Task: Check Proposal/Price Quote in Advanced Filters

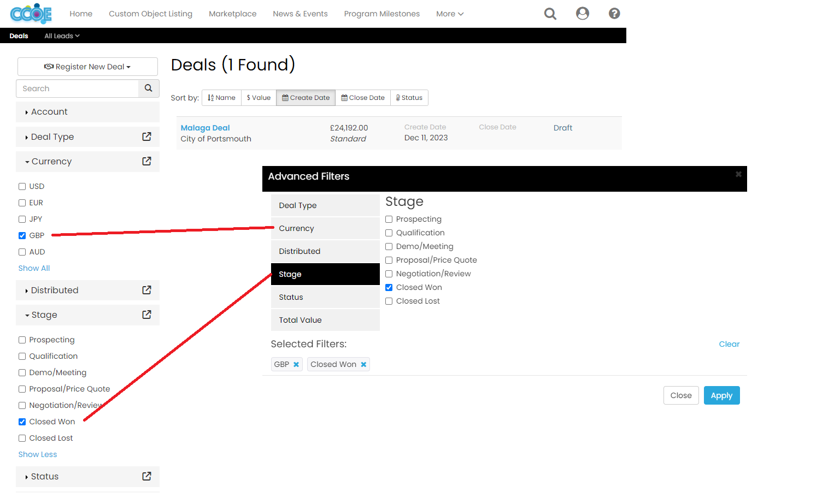Action: 389,260
